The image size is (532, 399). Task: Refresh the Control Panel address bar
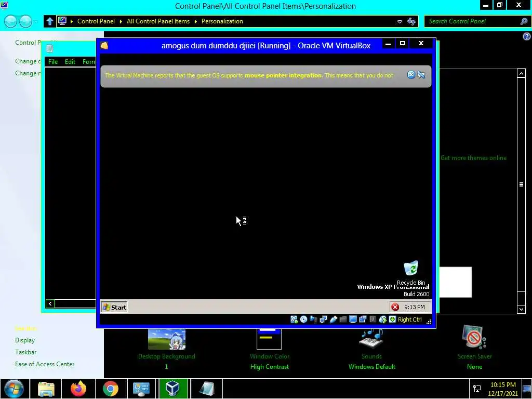tap(411, 21)
